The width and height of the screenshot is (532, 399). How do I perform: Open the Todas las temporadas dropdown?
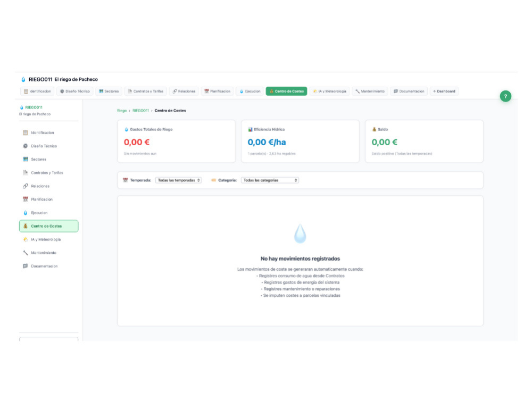178,180
